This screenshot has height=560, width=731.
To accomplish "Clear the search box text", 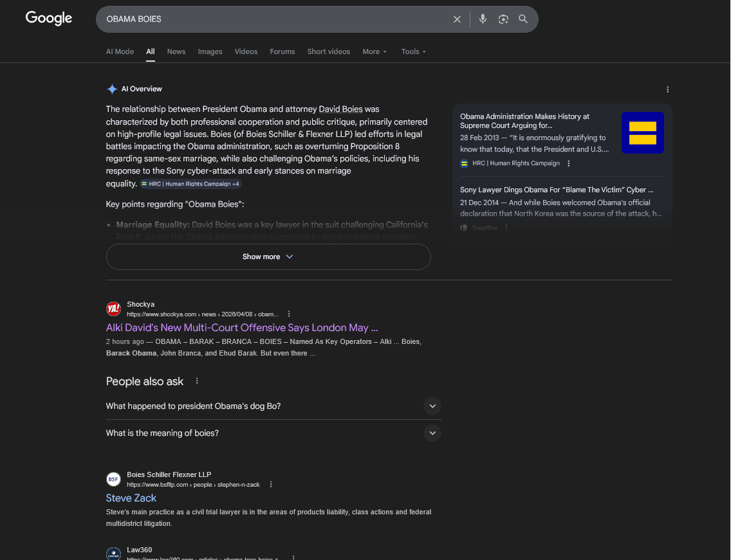I will [457, 19].
